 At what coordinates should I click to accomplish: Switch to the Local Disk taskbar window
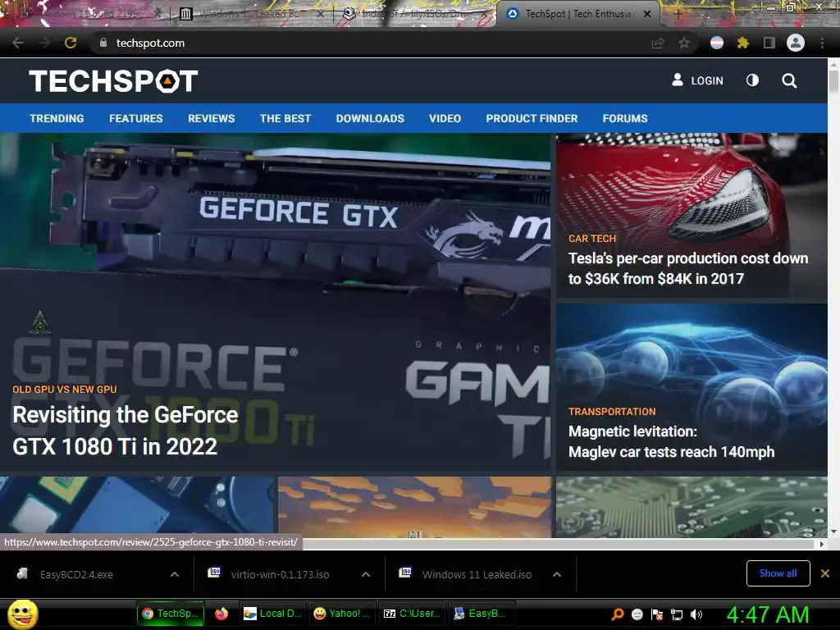click(273, 614)
